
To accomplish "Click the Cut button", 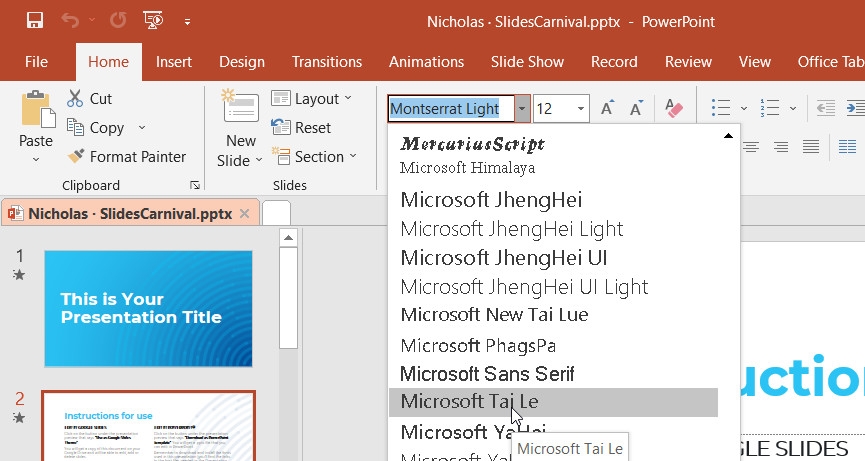I will [89, 99].
